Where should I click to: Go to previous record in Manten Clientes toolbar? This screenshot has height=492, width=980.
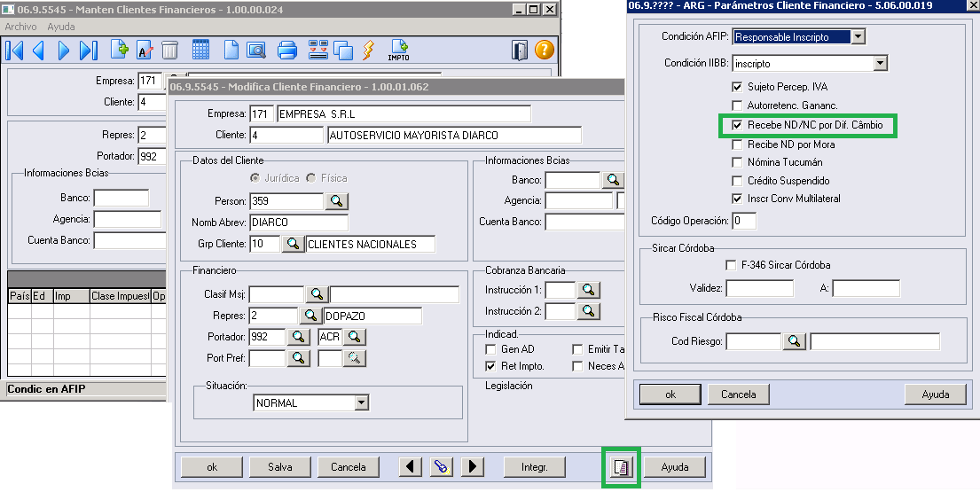pos(39,50)
